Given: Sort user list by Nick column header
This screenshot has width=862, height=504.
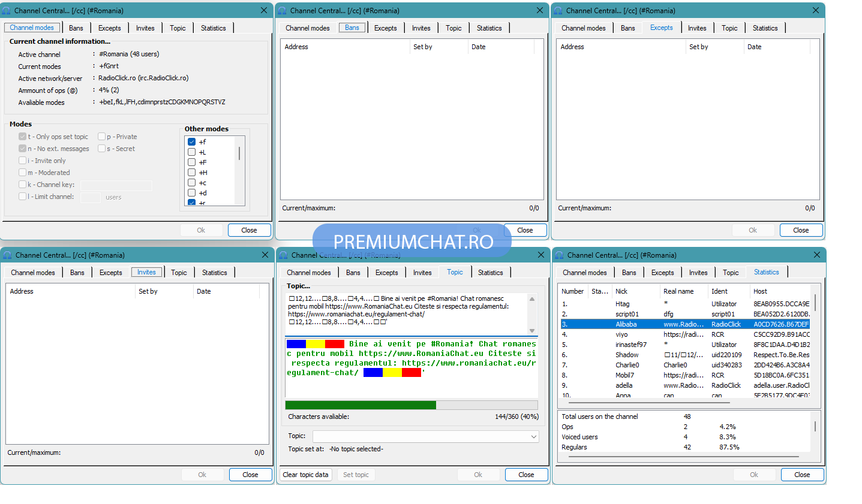Looking at the screenshot, I should (x=636, y=291).
